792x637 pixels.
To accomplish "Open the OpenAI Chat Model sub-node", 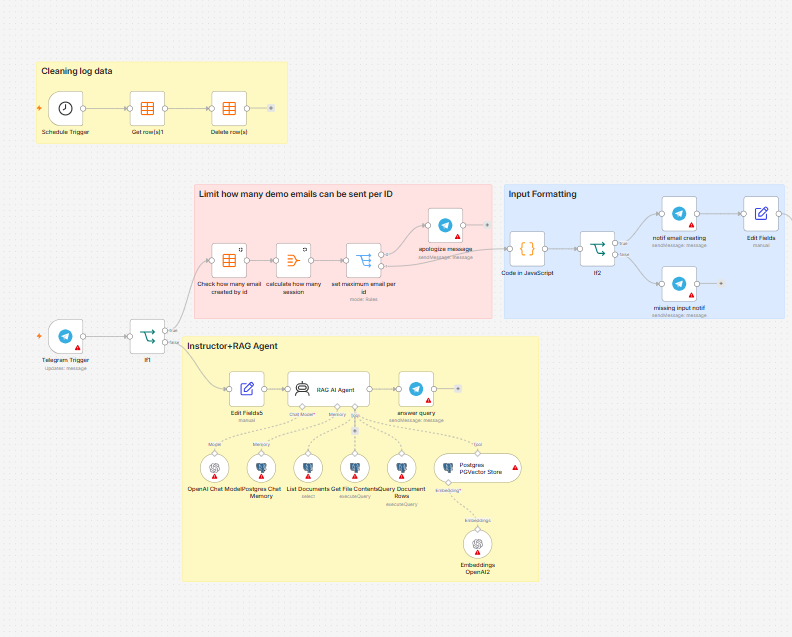I will coord(215,468).
